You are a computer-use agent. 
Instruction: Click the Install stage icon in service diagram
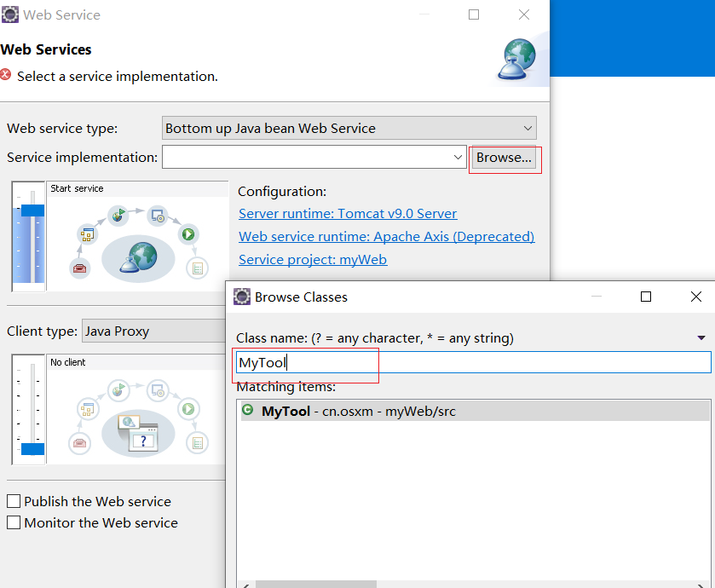158,216
